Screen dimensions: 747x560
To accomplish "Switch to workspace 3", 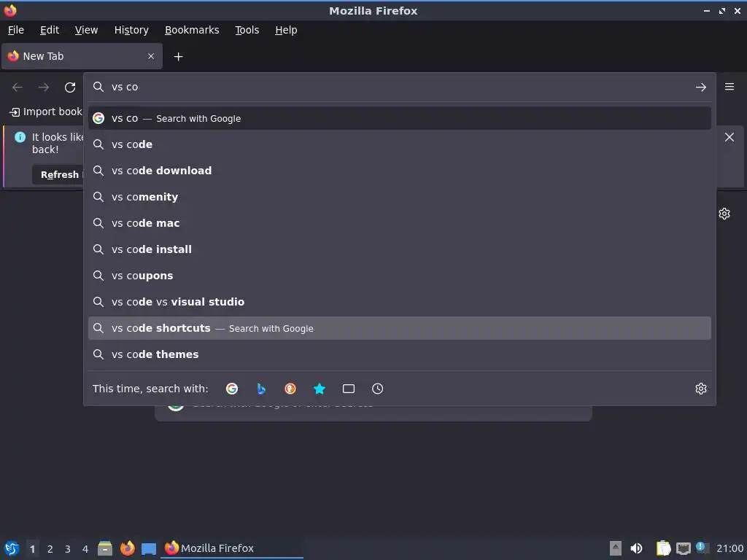I will (68, 549).
